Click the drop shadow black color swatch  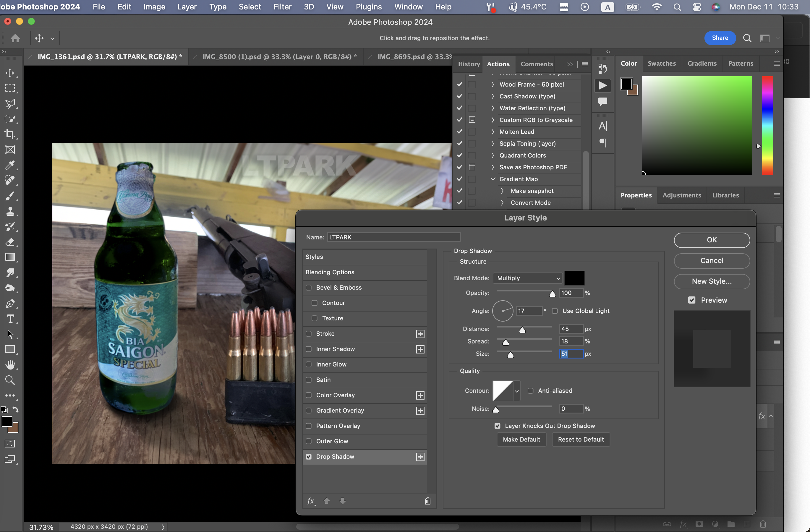pyautogui.click(x=574, y=278)
